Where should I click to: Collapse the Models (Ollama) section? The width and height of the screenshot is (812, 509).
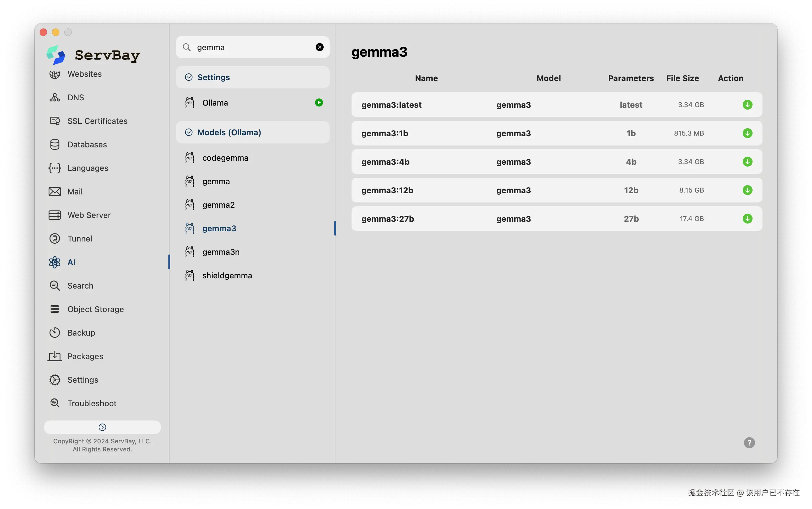tap(189, 133)
